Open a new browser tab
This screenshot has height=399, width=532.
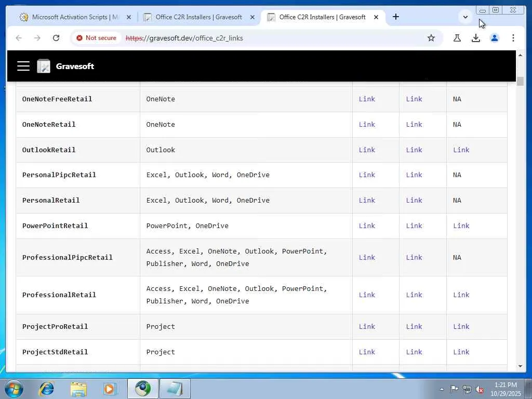395,17
